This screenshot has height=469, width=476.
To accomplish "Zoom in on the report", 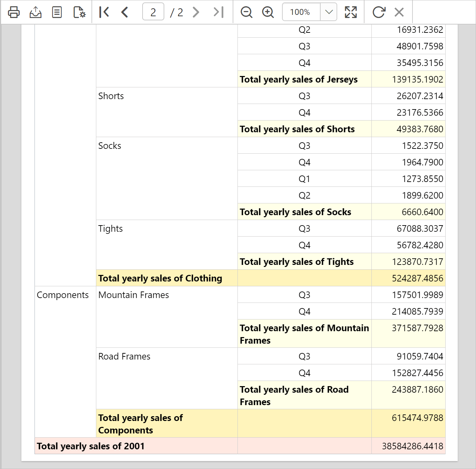I will coord(268,12).
